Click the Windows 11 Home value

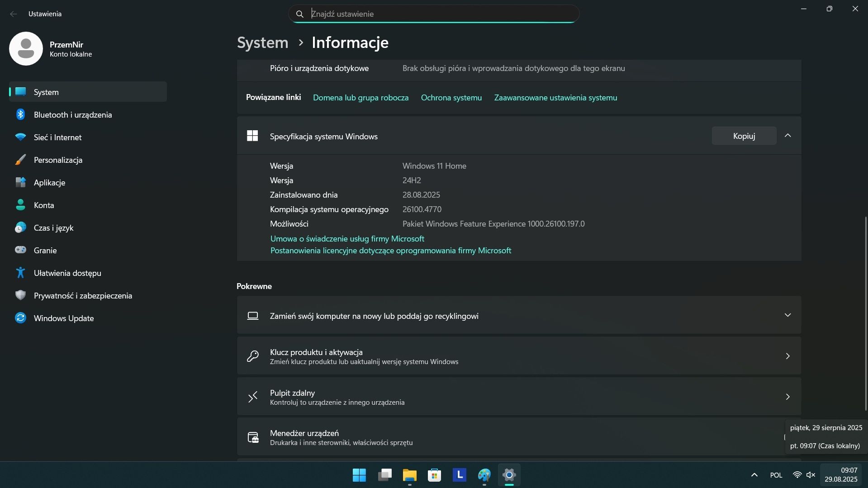tap(434, 166)
